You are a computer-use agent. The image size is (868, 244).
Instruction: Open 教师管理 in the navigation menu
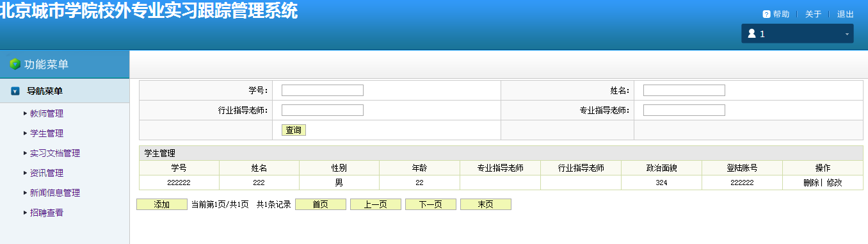[47, 113]
